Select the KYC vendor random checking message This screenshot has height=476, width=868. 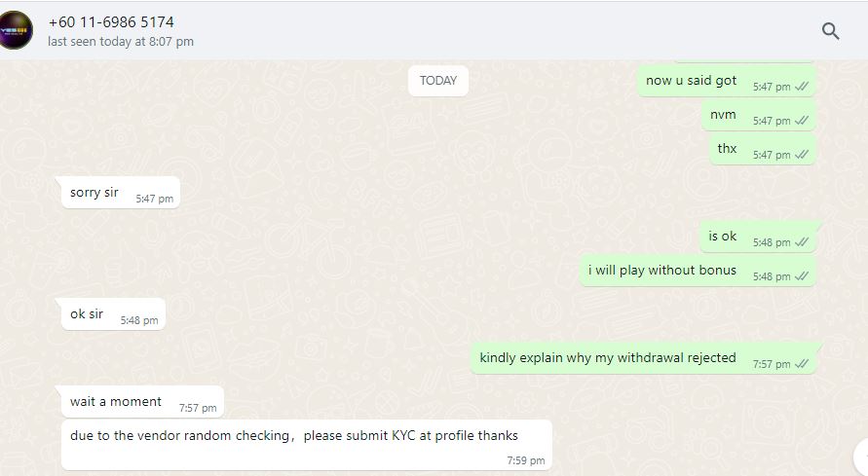click(x=307, y=445)
